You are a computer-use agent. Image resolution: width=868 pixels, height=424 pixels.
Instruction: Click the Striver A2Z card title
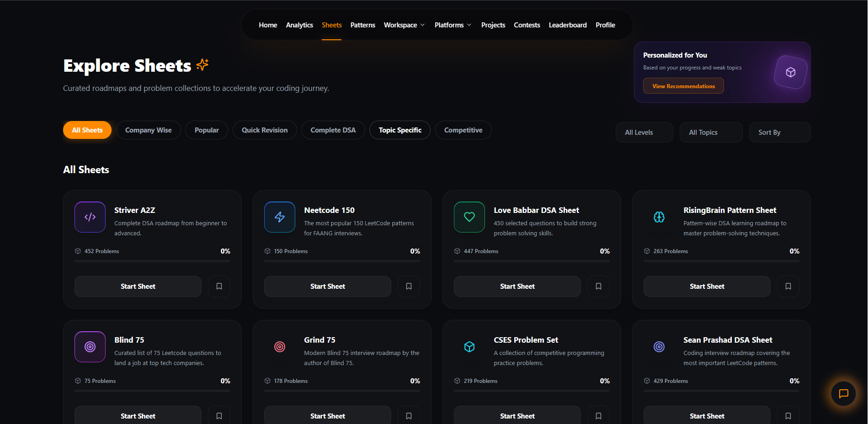click(x=135, y=210)
